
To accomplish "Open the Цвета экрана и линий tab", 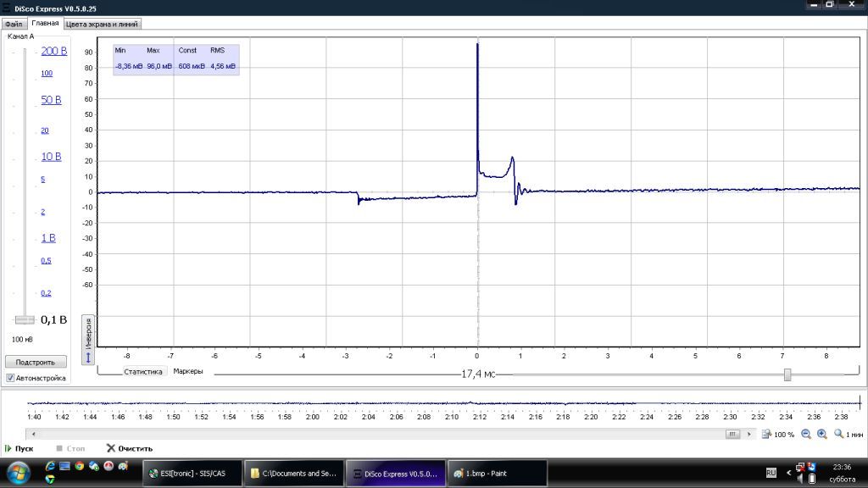I will click(x=102, y=24).
